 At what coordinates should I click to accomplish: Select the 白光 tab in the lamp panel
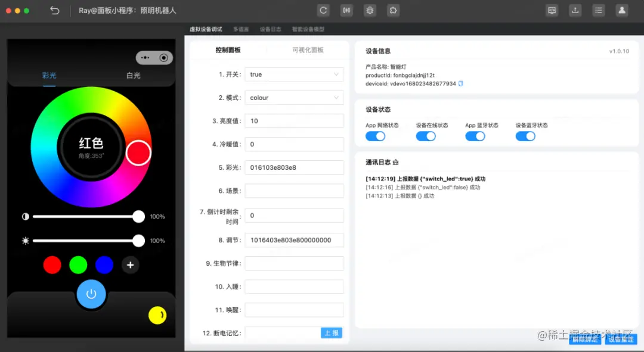(134, 76)
